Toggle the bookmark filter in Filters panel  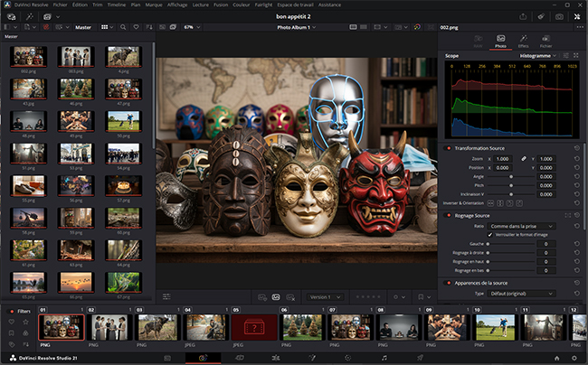(12, 332)
